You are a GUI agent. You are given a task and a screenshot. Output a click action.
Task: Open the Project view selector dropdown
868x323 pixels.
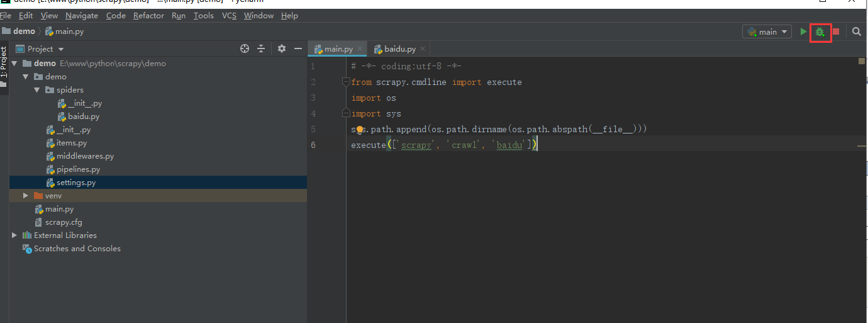click(x=61, y=49)
